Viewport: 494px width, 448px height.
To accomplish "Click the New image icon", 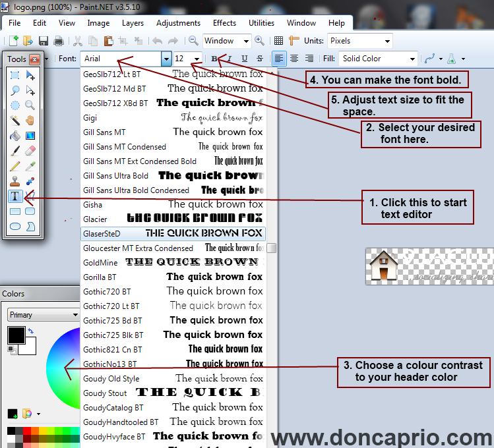I will pyautogui.click(x=14, y=41).
